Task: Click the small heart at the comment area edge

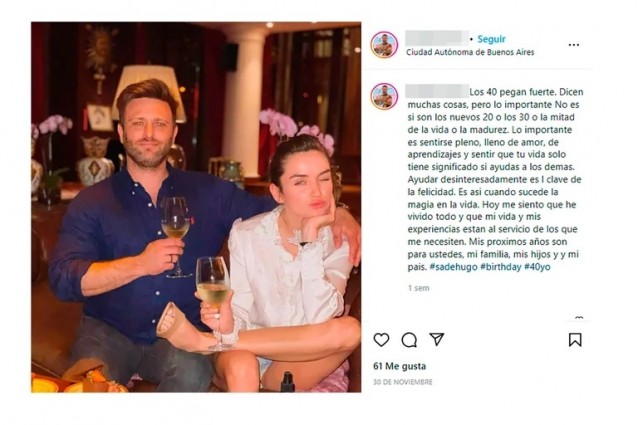Action: click(x=579, y=319)
